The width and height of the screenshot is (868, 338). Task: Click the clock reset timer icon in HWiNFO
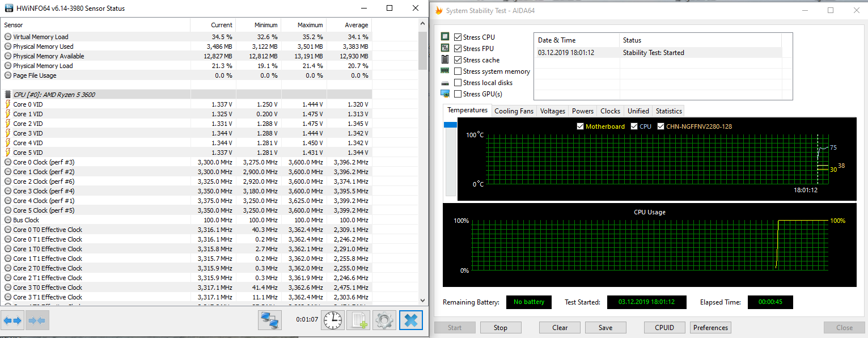pos(332,320)
